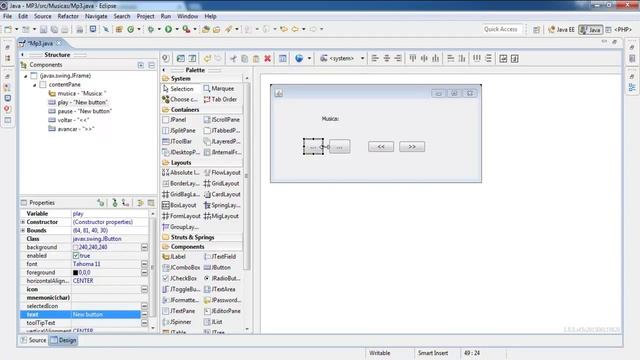Switch to the Java EE perspective
Viewport: 640px width, 360px height.
[x=561, y=29]
